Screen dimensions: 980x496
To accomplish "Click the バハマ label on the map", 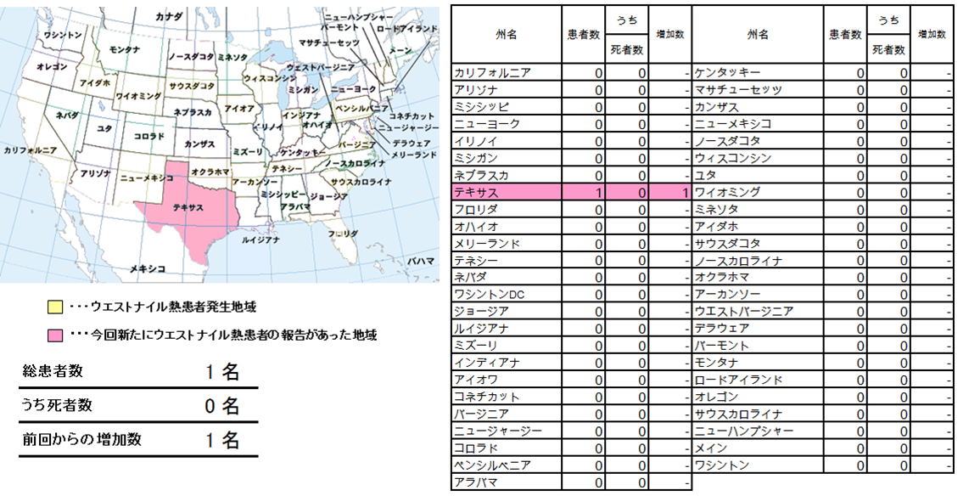I will [421, 261].
